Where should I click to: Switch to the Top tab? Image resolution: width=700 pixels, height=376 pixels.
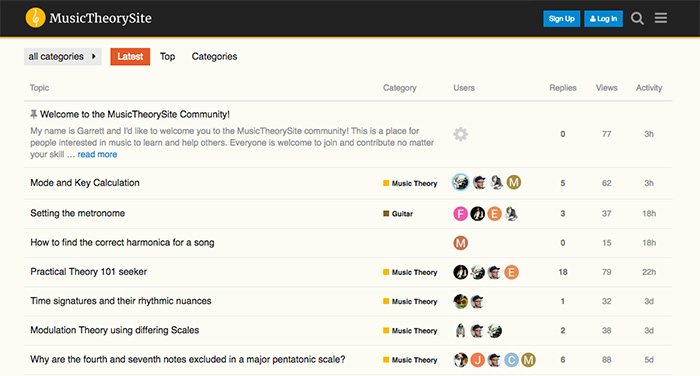(167, 57)
